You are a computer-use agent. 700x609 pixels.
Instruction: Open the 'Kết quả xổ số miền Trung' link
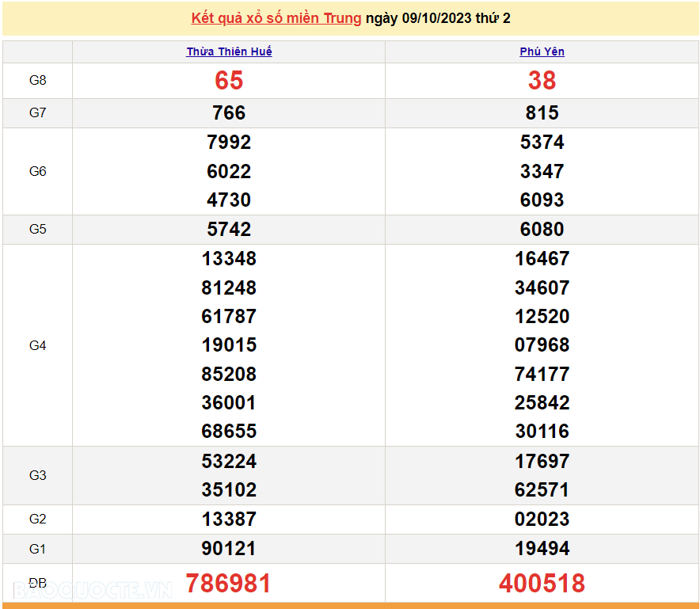click(x=276, y=18)
